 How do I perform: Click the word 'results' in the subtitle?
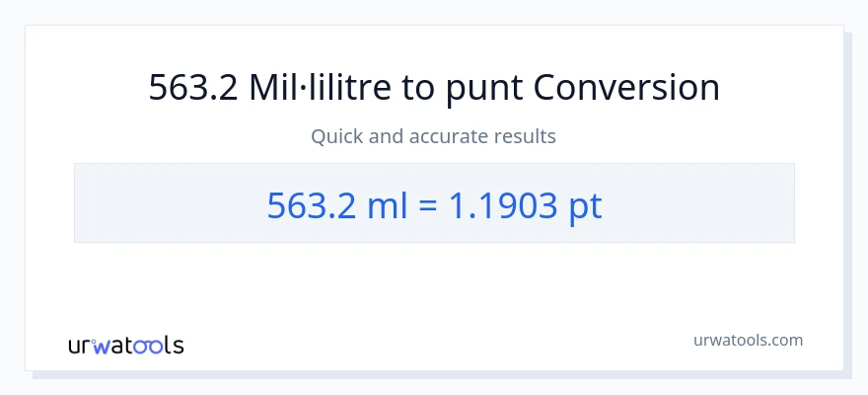pos(529,136)
